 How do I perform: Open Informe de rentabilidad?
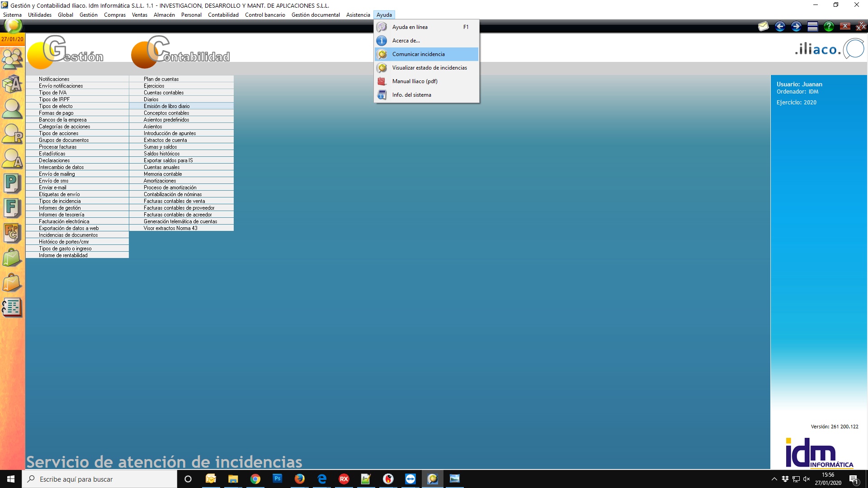(77, 255)
